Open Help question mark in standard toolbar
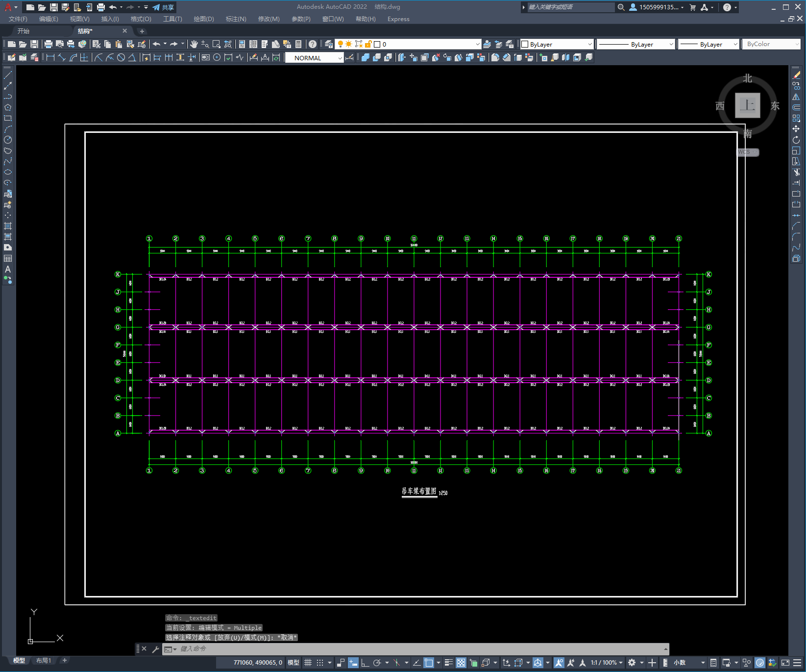 (x=313, y=44)
